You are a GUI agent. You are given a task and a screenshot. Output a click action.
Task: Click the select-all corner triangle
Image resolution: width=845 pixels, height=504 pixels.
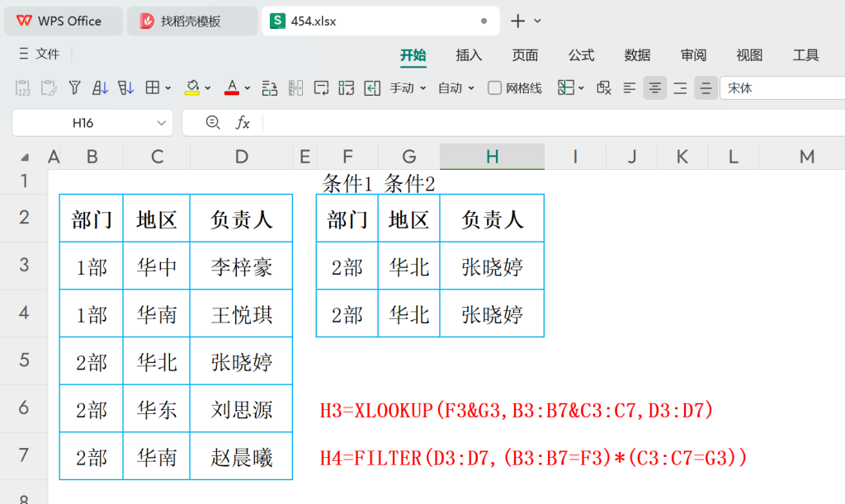pos(25,158)
